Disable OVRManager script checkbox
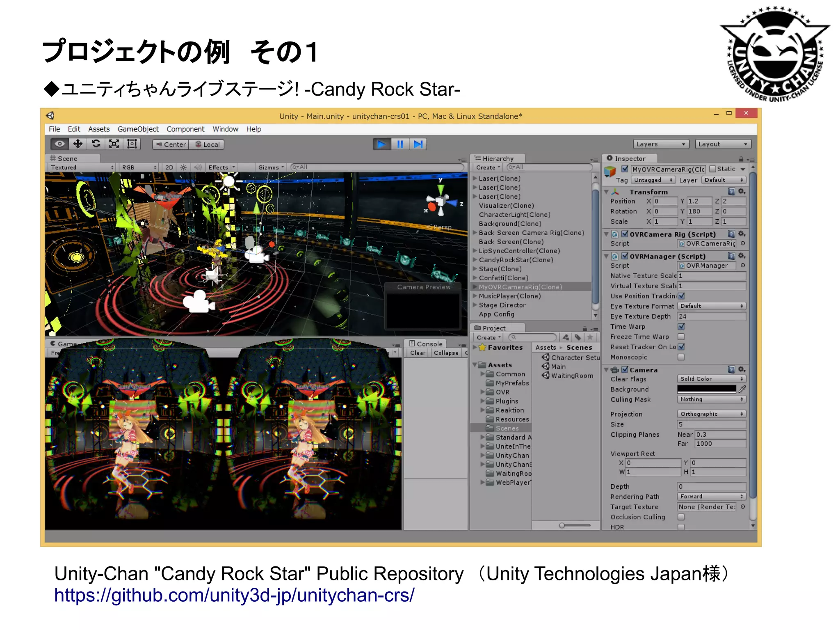This screenshot has width=840, height=630. [x=625, y=256]
